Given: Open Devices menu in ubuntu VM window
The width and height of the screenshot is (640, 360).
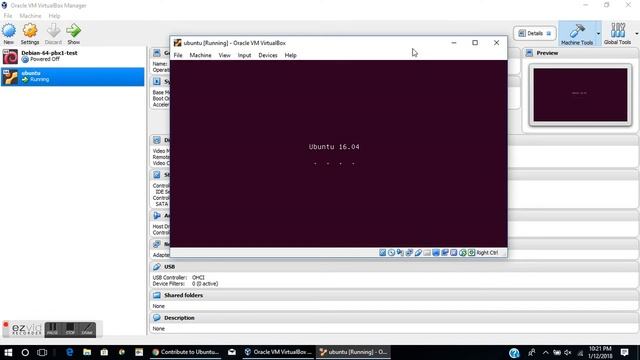Looking at the screenshot, I should click(x=268, y=55).
